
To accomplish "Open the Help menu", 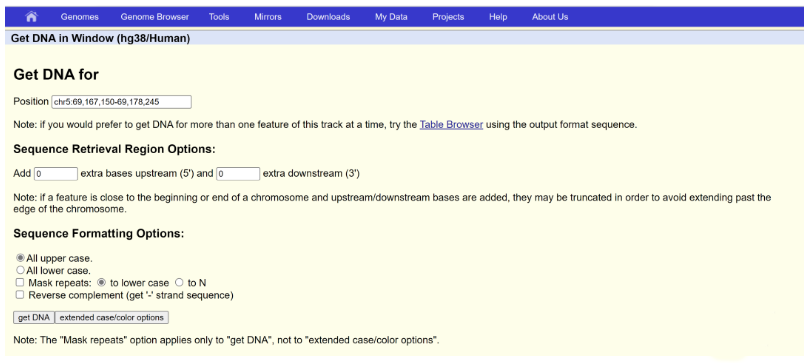I will (498, 17).
